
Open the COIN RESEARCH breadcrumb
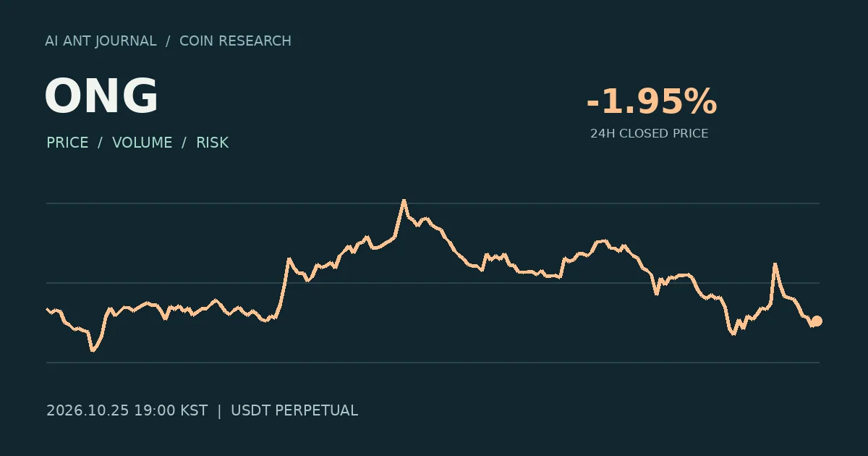(235, 41)
